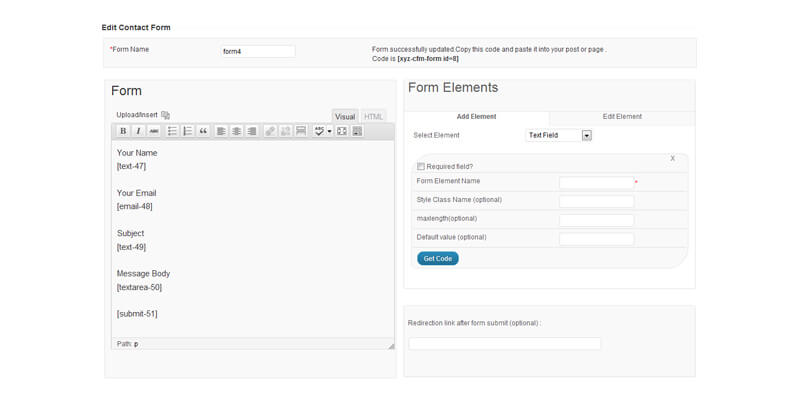This screenshot has height=400, width=800.
Task: Switch to the HTML editor tab
Action: pos(373,117)
